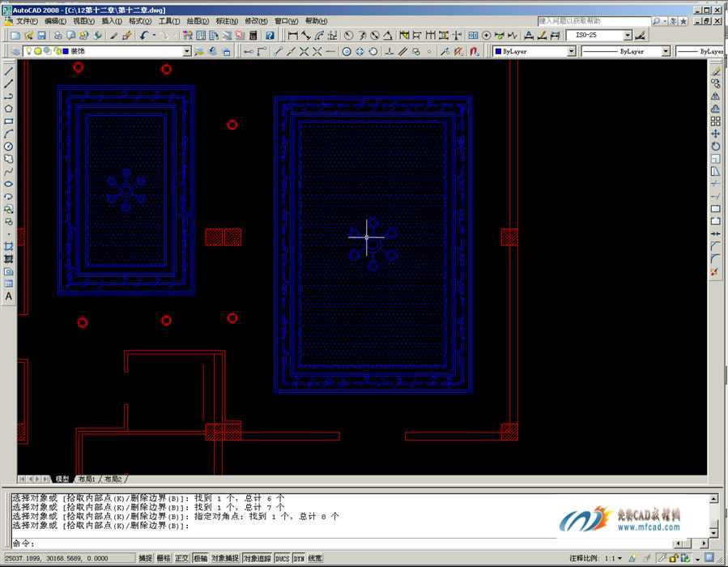The image size is (728, 567).
Task: Choose the Multiline Text 'A' tool
Action: 8,296
